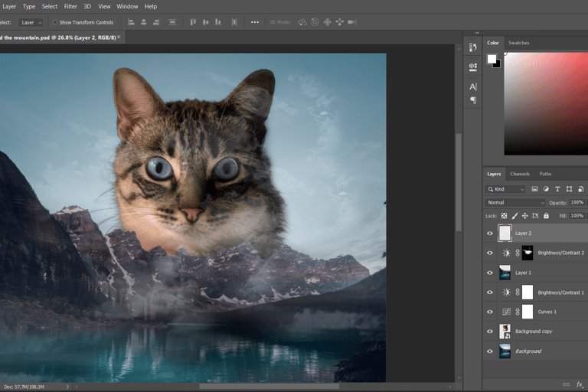
Task: Open the Properties panel icon
Action: pos(473,67)
